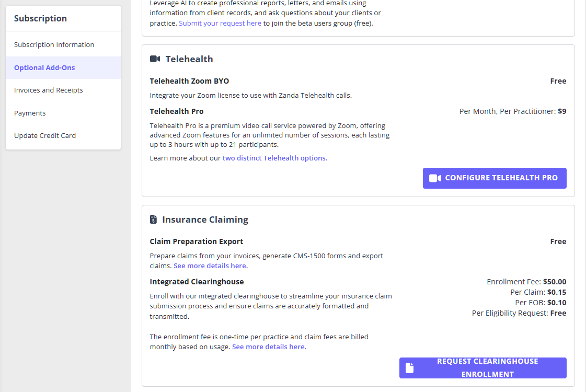Image resolution: width=586 pixels, height=392 pixels.
Task: Click the Subscription sidebar header
Action: (40, 19)
